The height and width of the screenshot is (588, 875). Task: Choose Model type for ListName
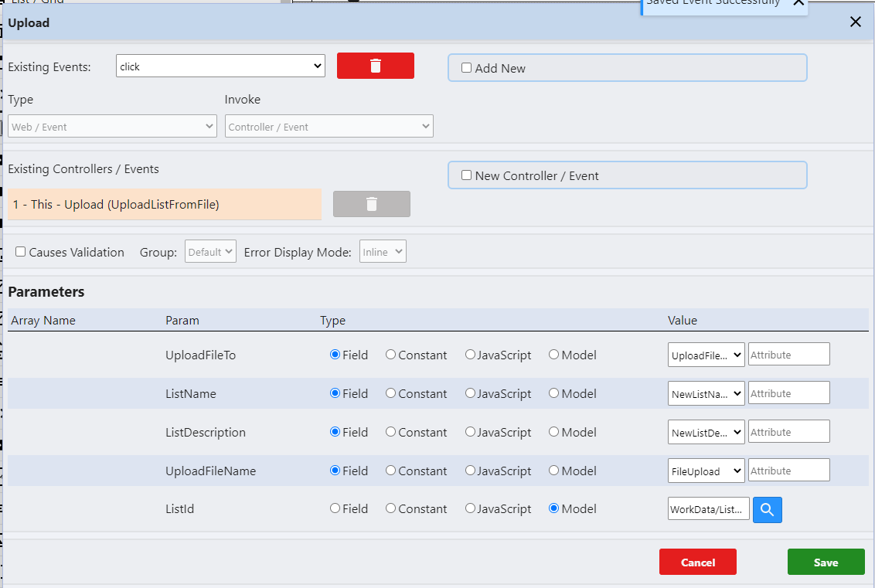[x=553, y=393]
